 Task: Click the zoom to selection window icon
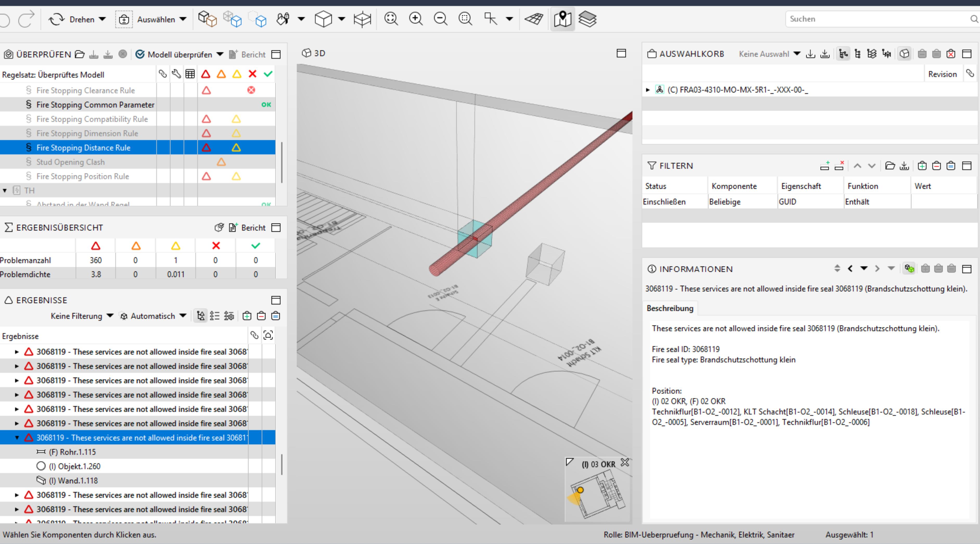point(465,19)
